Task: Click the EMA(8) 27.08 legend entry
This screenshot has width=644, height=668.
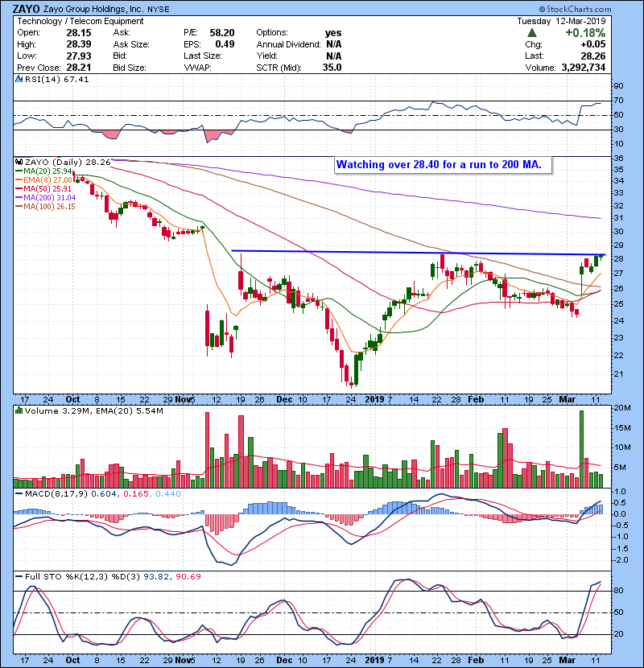Action: click(44, 179)
